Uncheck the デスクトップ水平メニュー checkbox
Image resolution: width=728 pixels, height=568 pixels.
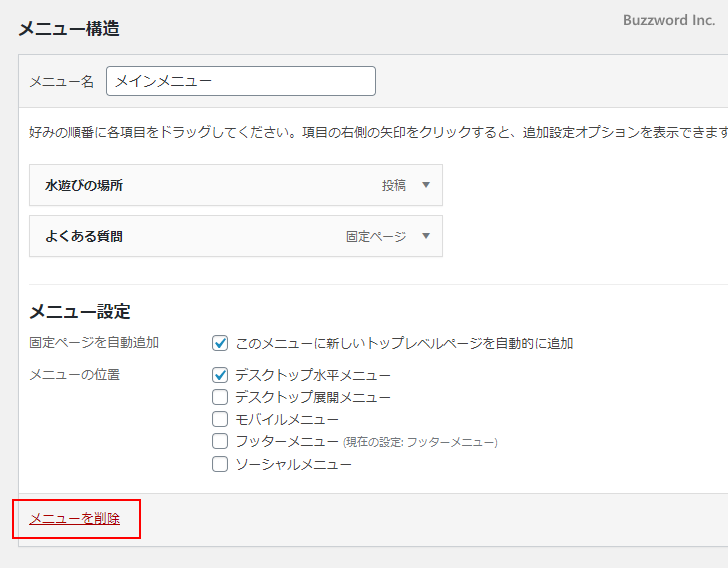click(x=221, y=375)
